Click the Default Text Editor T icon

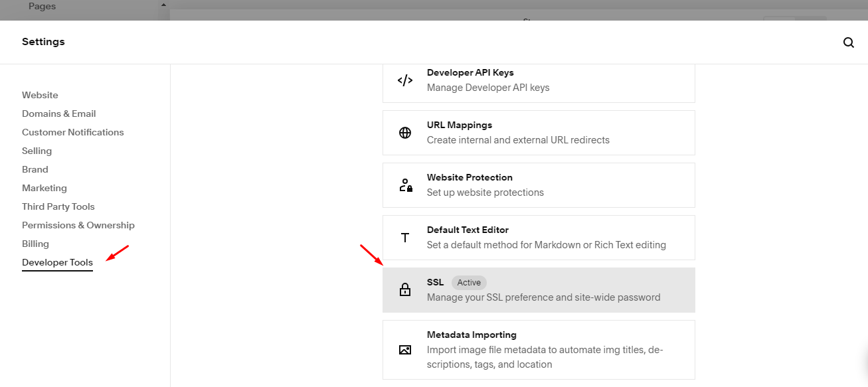click(x=405, y=238)
